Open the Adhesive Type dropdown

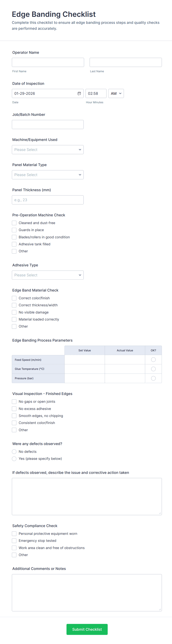point(48,275)
